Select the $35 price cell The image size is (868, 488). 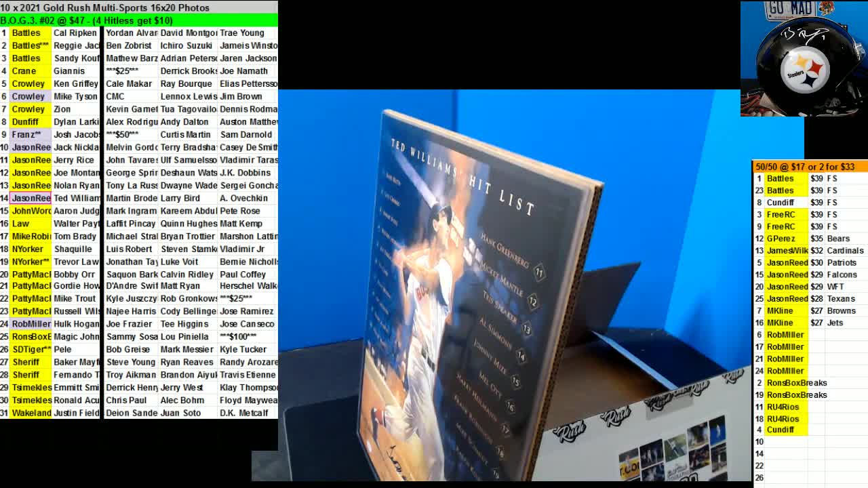click(x=816, y=239)
